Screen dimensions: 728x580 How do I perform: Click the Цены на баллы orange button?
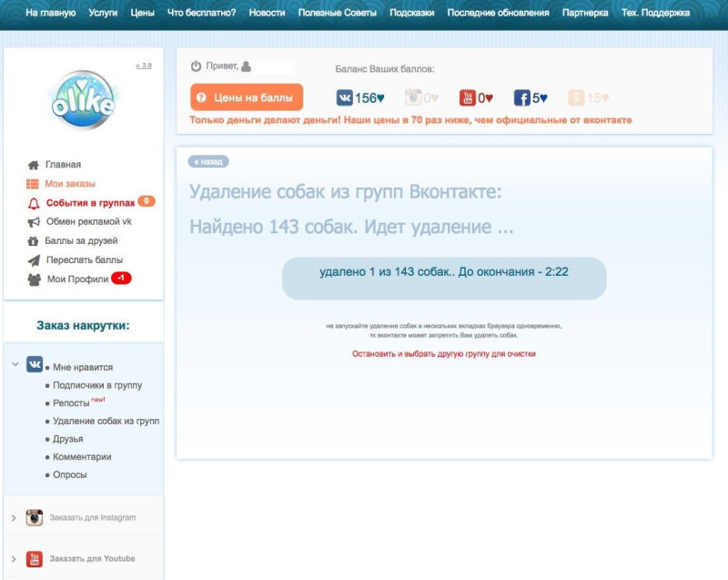[247, 97]
